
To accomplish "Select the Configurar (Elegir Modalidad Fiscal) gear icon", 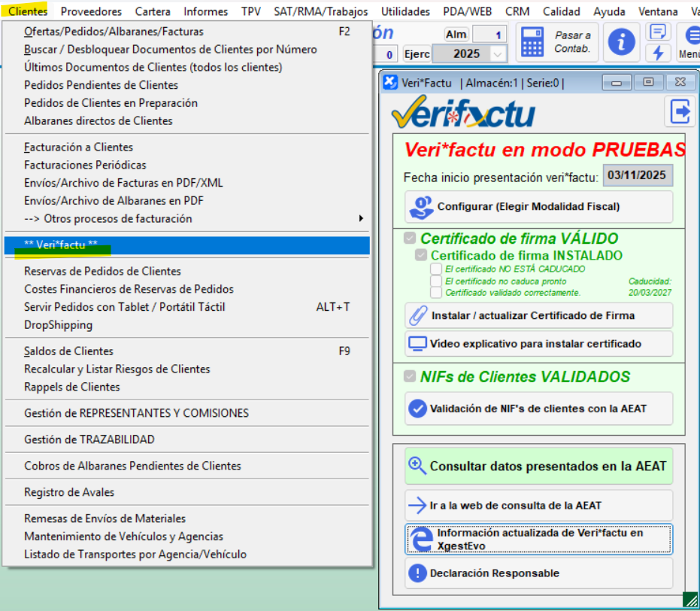I will pyautogui.click(x=422, y=206).
